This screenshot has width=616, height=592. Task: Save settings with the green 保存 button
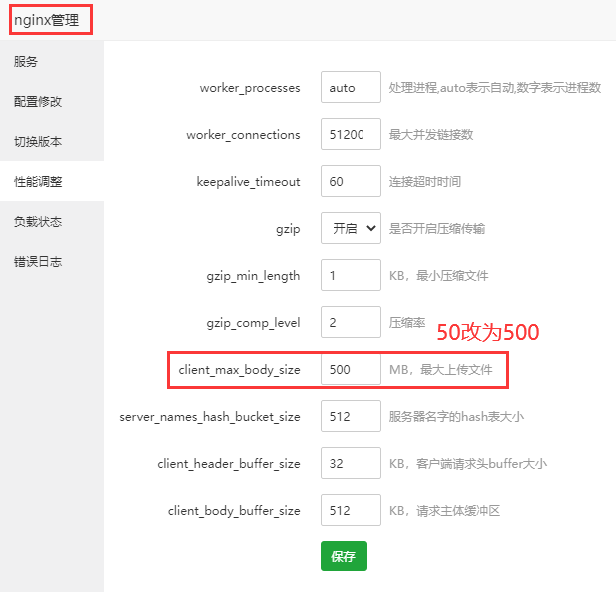pyautogui.click(x=344, y=556)
